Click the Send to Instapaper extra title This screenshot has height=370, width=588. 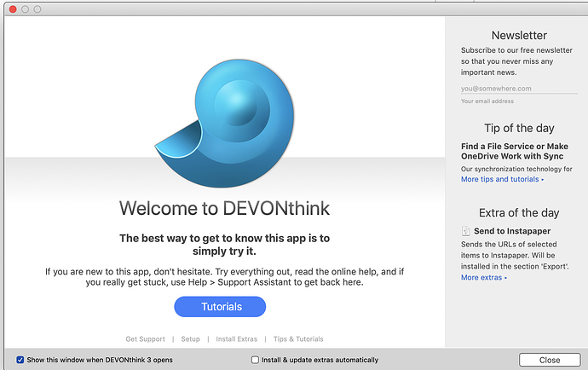(512, 231)
